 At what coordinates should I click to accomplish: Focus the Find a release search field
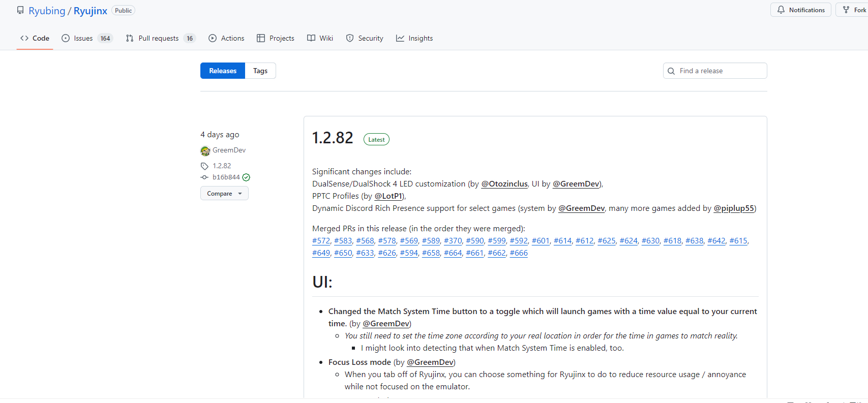[x=715, y=71]
